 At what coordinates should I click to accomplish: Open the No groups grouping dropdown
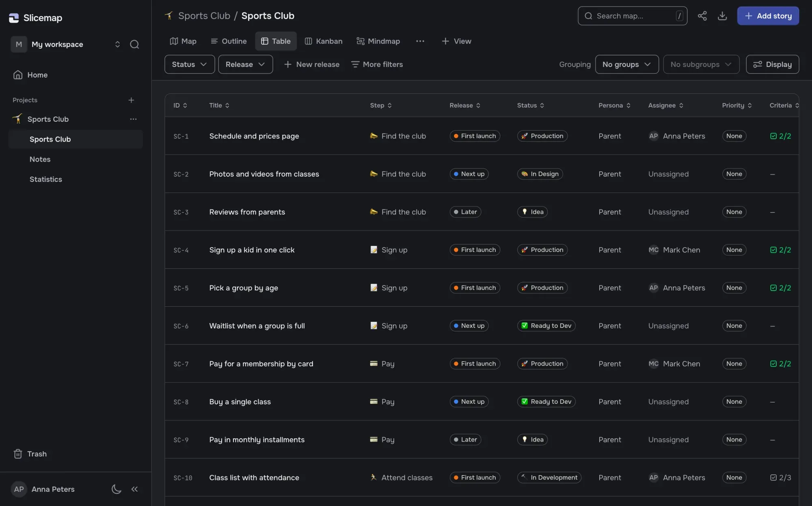pyautogui.click(x=627, y=64)
